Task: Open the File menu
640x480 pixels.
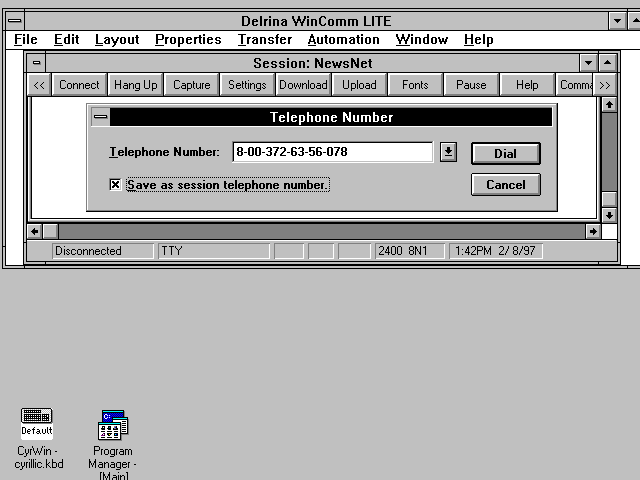Action: (25, 40)
